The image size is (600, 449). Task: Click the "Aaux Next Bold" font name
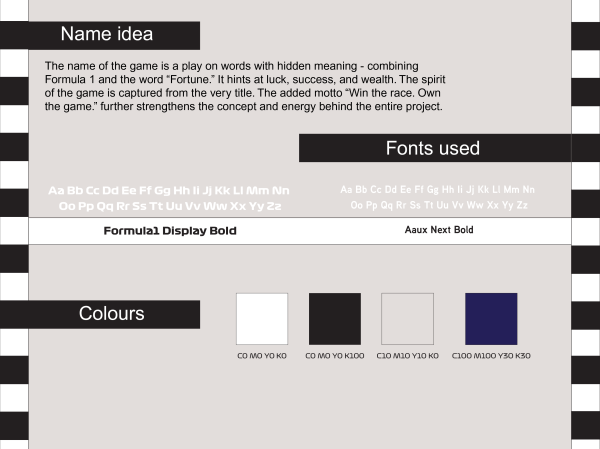click(x=439, y=230)
